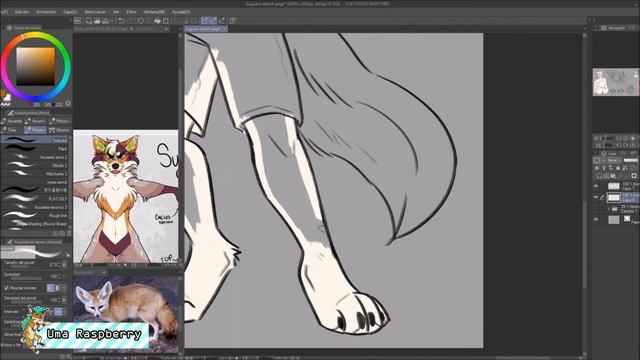The width and height of the screenshot is (640, 360).
Task: Click the Fill bucket toolbar icon
Action: pyautogui.click(x=157, y=21)
